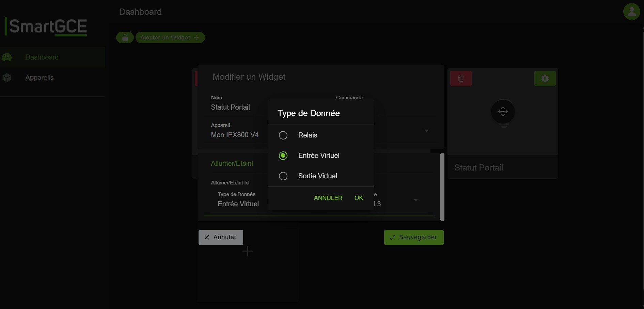Select the Relais radio option
The height and width of the screenshot is (309, 644).
point(283,135)
